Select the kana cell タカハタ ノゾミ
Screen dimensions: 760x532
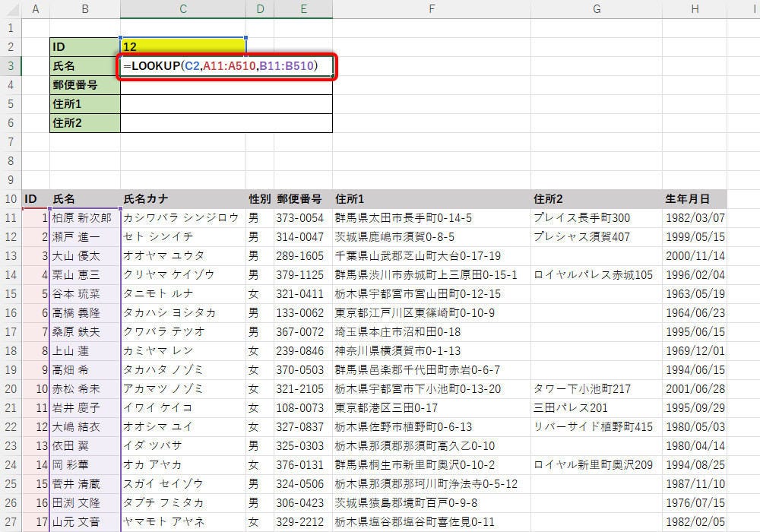pyautogui.click(x=182, y=369)
